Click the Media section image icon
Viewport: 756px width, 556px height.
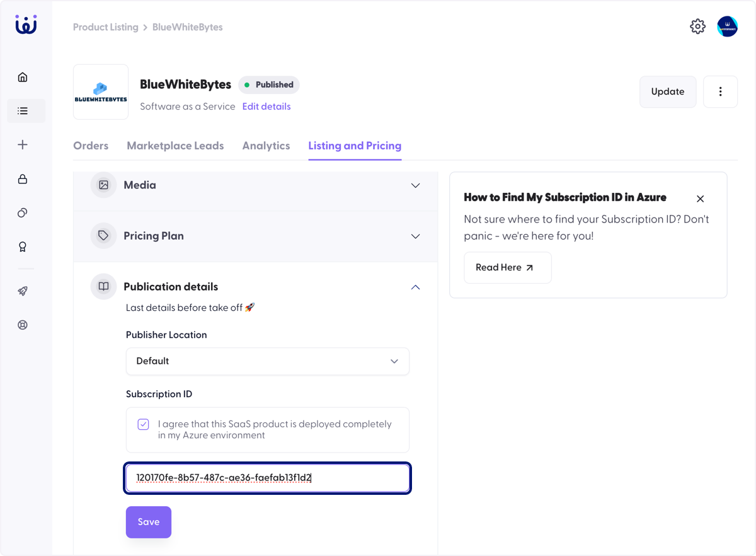coord(103,185)
